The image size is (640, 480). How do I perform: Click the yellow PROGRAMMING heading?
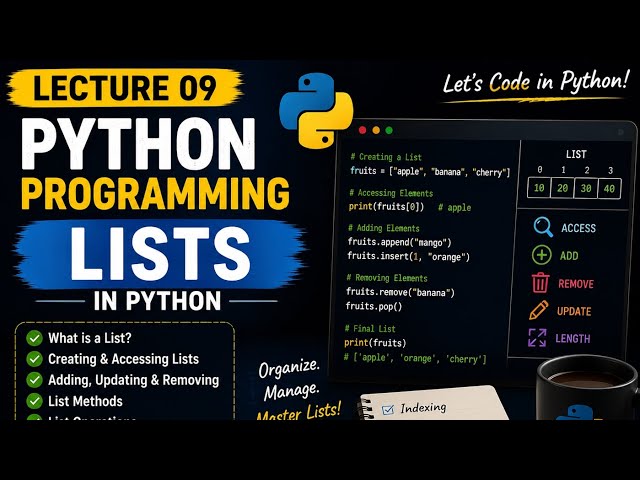(155, 193)
